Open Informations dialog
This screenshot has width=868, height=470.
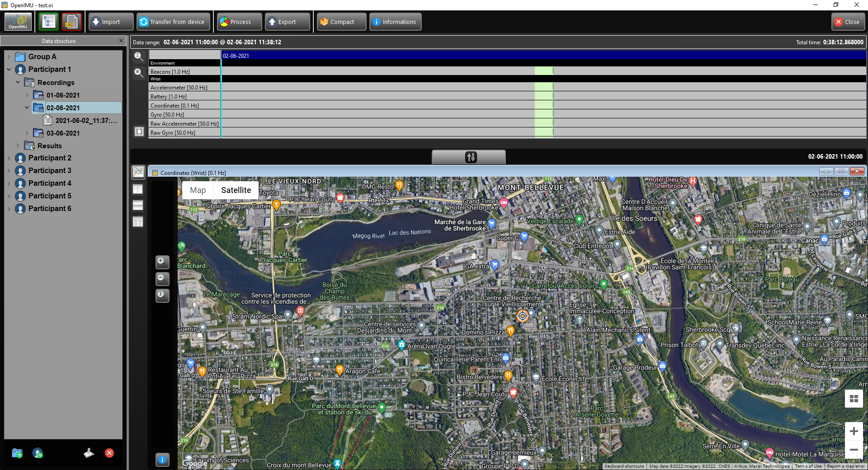pos(395,22)
